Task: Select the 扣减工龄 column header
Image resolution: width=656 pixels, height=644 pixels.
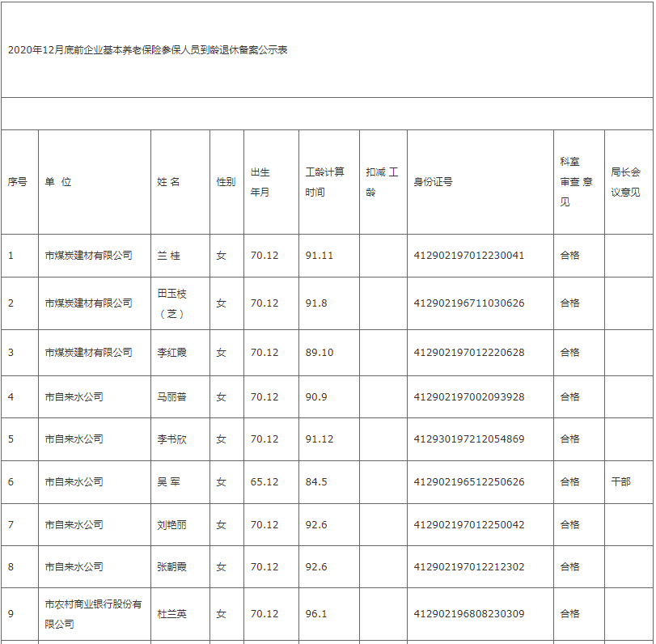Action: 382,182
